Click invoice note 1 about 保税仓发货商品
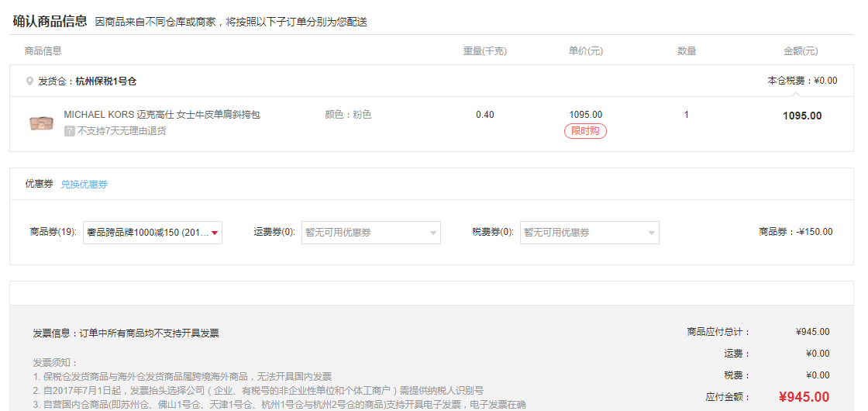 tap(182, 377)
